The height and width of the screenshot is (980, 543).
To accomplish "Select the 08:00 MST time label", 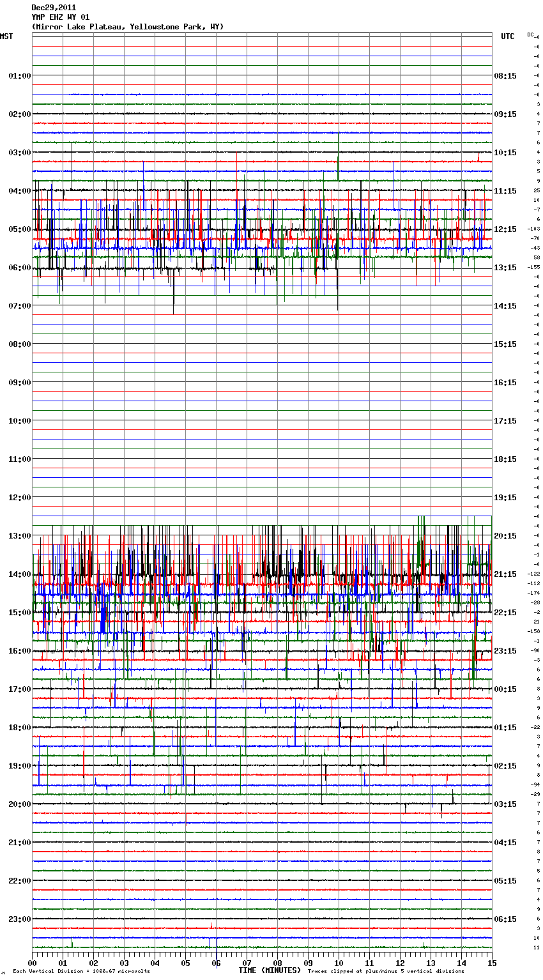I will point(20,344).
